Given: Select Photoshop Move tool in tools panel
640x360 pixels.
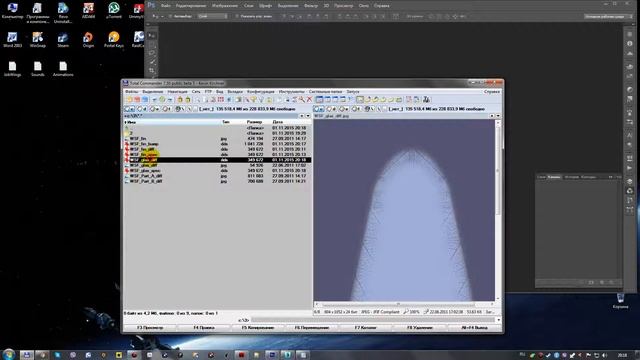Looking at the screenshot, I should click(152, 36).
